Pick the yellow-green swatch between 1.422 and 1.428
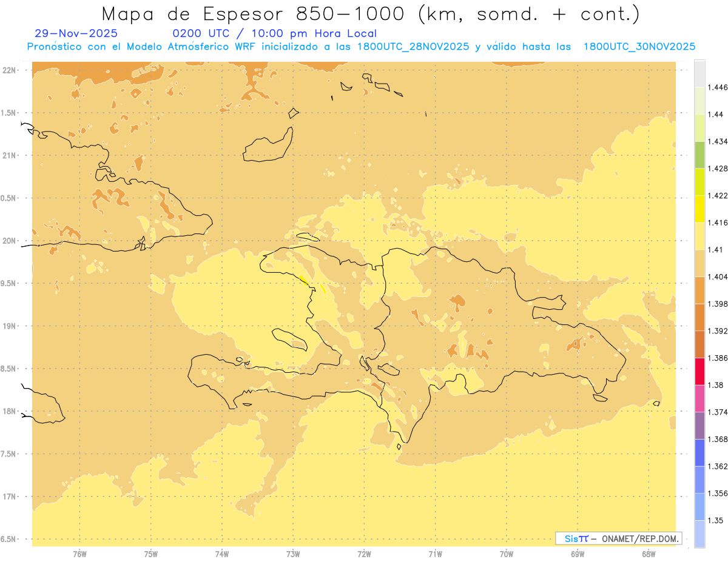 [x=699, y=182]
